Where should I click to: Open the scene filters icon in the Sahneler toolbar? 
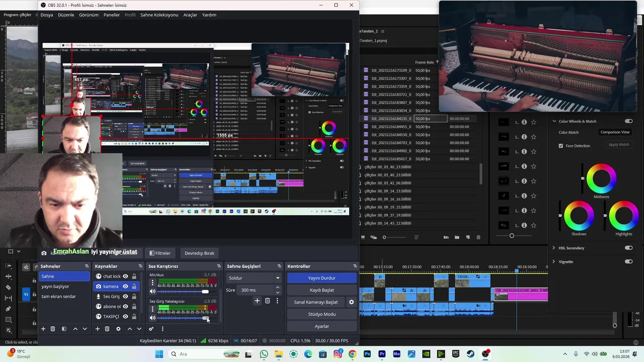click(x=64, y=329)
